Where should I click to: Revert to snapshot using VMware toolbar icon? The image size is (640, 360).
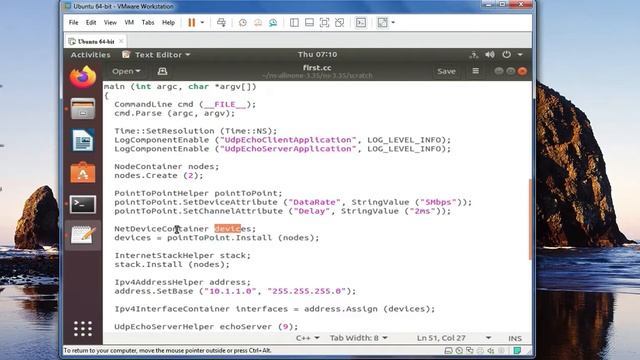[x=258, y=22]
